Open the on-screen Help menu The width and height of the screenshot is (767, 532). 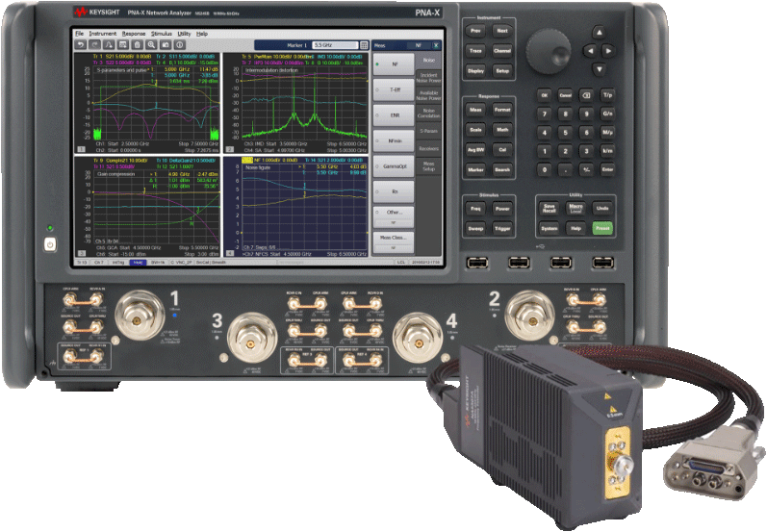pyautogui.click(x=202, y=34)
